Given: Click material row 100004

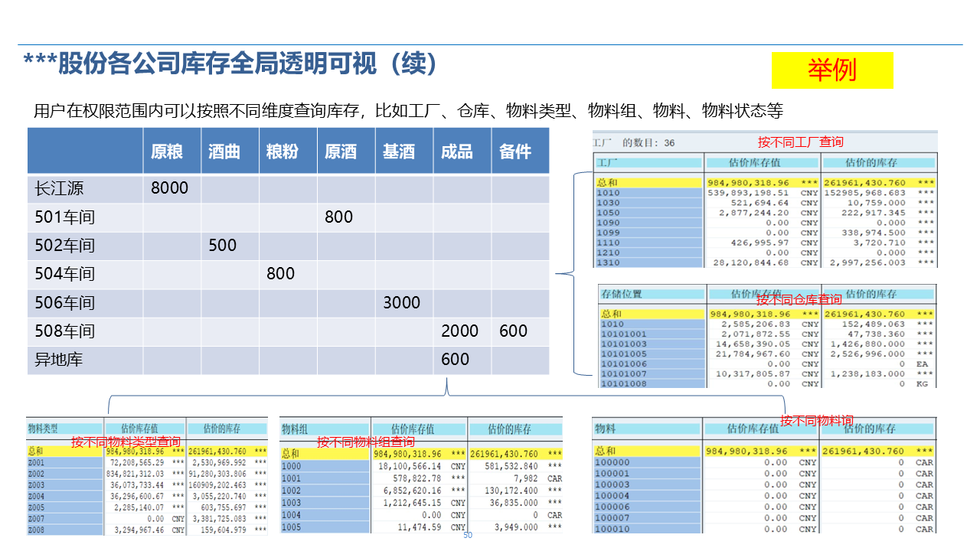Looking at the screenshot, I should click(x=647, y=496).
